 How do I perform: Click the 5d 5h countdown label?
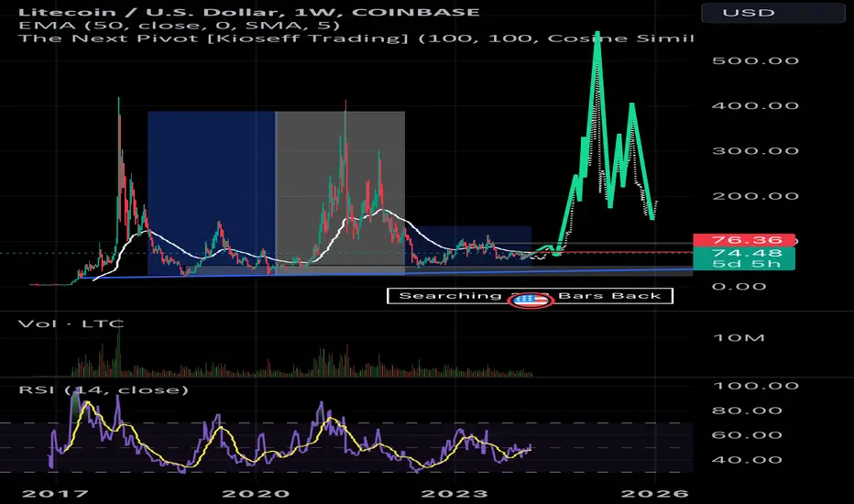click(x=744, y=264)
